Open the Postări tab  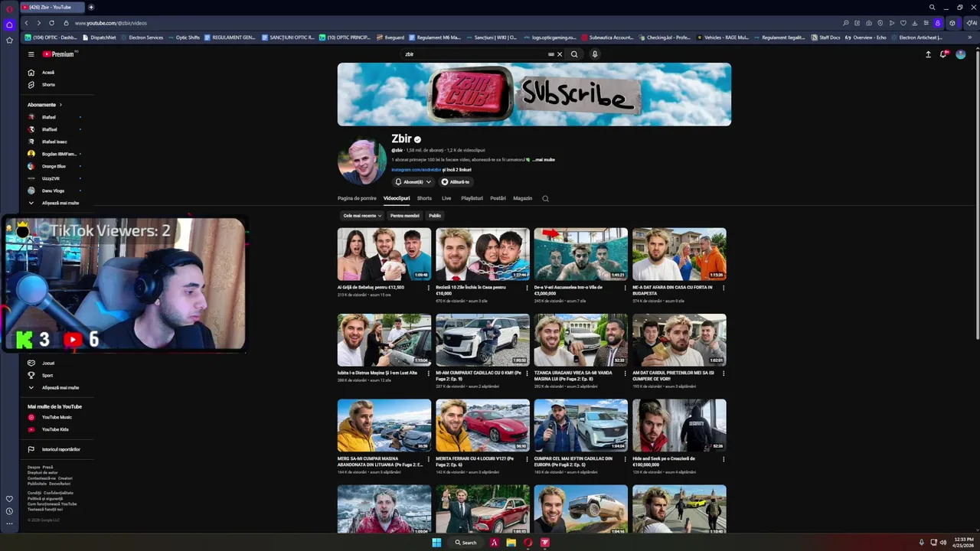coord(498,198)
